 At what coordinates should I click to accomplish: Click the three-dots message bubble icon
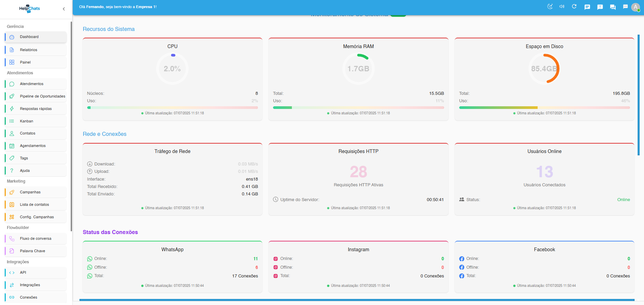pyautogui.click(x=625, y=7)
